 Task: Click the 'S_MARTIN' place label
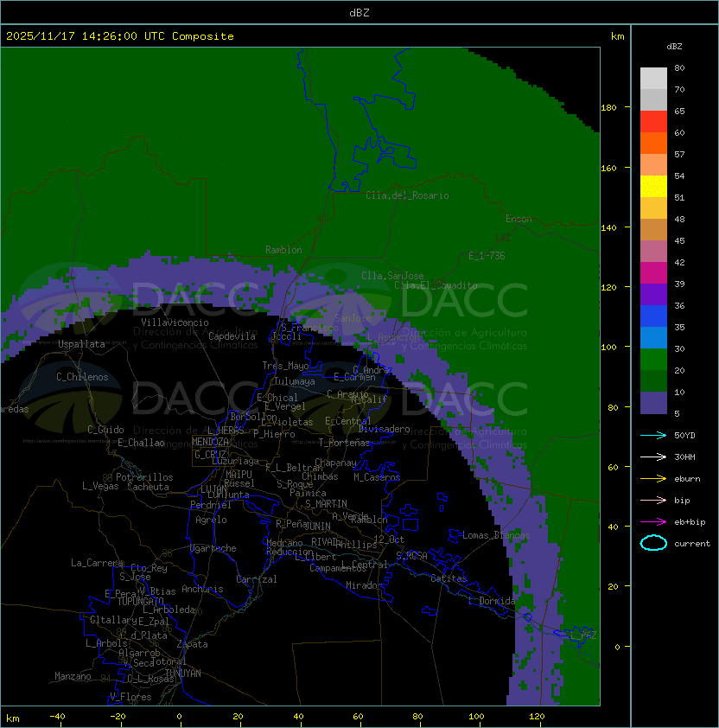(326, 504)
